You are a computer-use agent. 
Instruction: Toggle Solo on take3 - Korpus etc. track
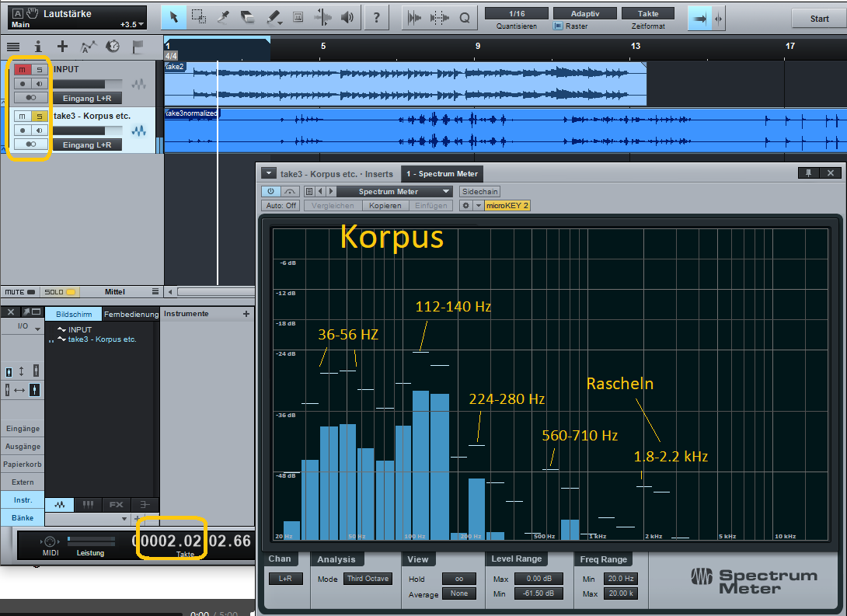point(40,116)
